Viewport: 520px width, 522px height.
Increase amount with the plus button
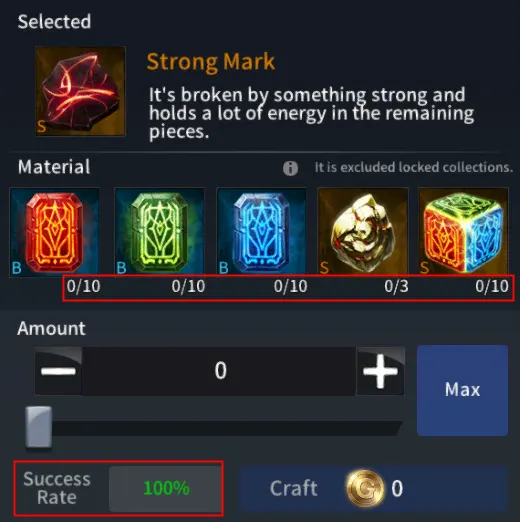(x=380, y=371)
